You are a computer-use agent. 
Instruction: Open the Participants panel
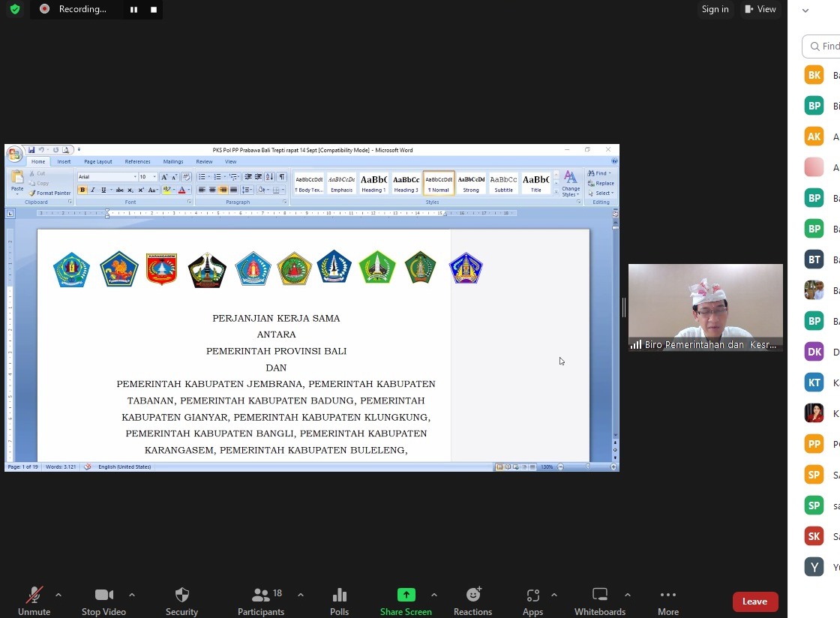(x=261, y=601)
